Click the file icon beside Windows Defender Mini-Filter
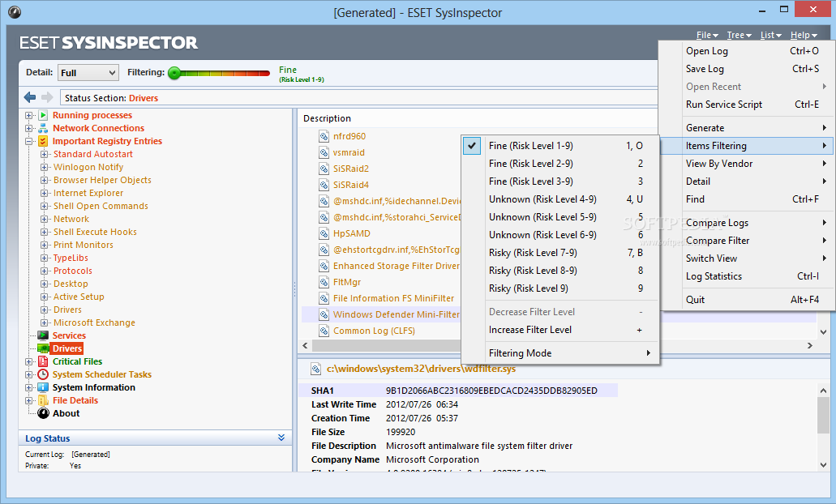This screenshot has height=504, width=836. tap(324, 314)
